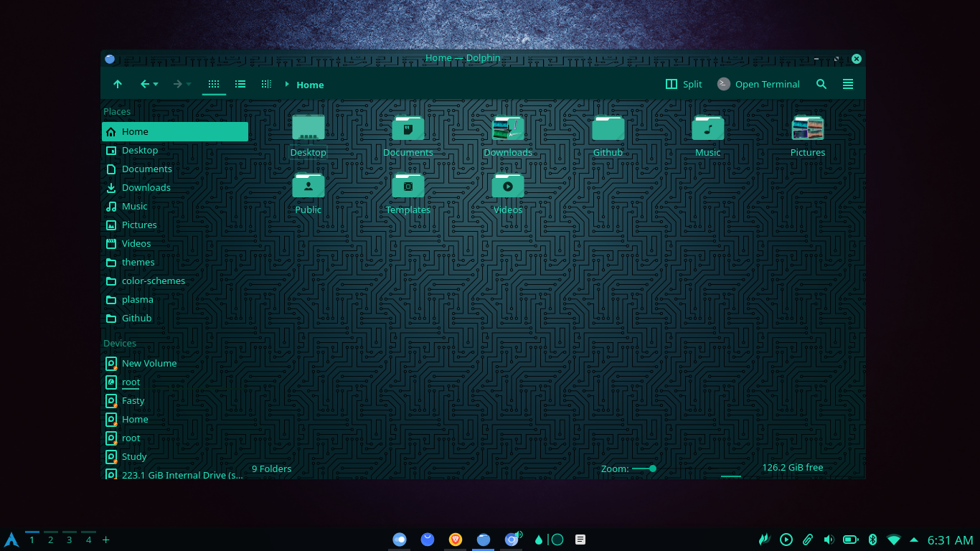The image size is (980, 551).
Task: Expand breadcrumb arrow before Home
Action: tap(287, 84)
